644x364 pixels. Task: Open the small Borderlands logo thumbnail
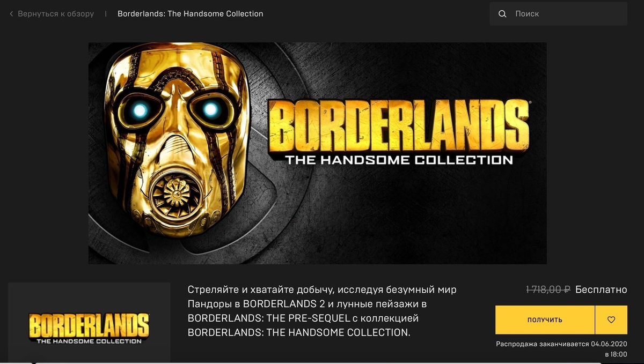pos(89,323)
